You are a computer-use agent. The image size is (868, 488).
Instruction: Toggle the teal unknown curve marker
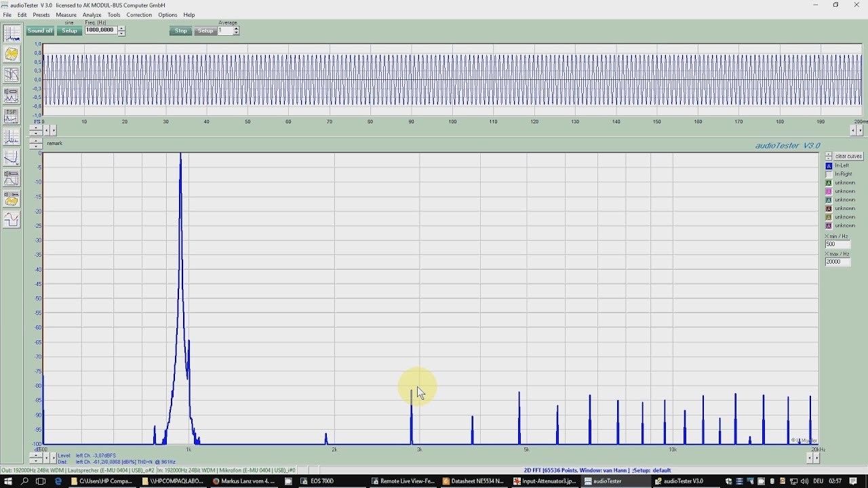(829, 200)
